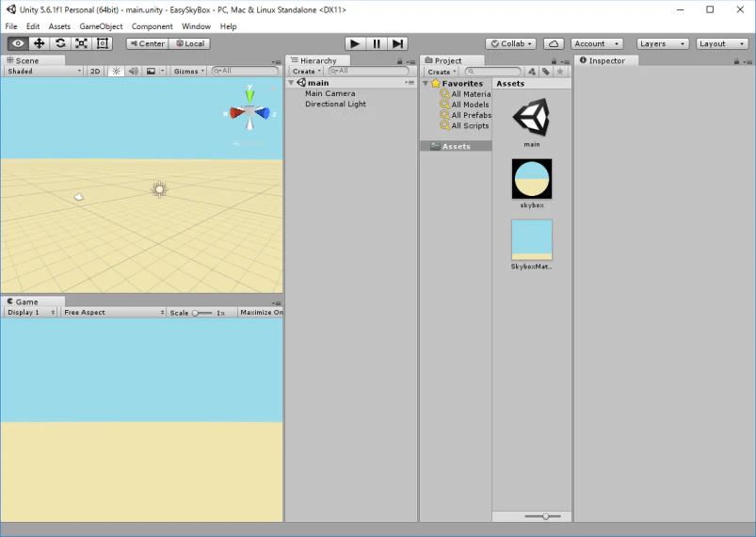Open the Component menu
This screenshot has height=537, width=756.
tap(152, 26)
